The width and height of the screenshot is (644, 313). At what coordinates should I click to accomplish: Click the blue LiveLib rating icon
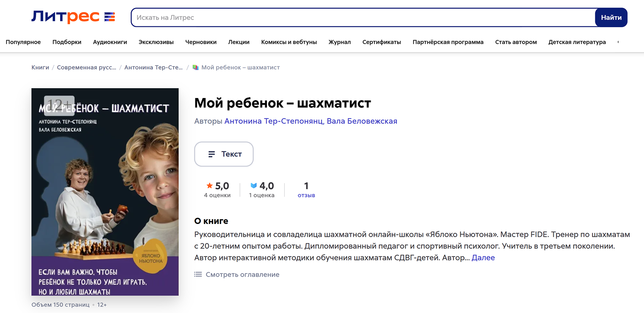click(x=253, y=185)
